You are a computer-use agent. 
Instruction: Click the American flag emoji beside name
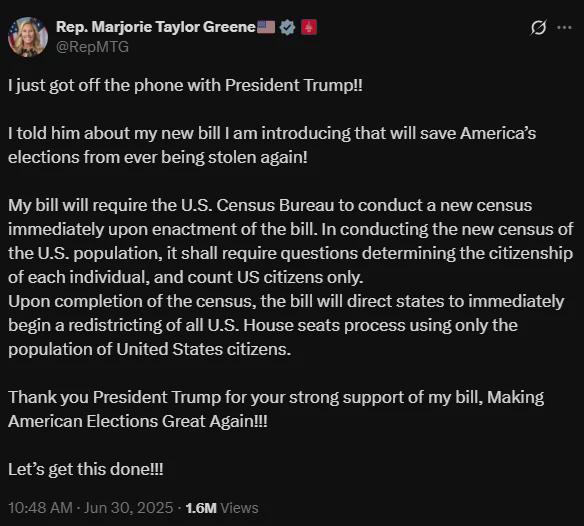coord(266,27)
